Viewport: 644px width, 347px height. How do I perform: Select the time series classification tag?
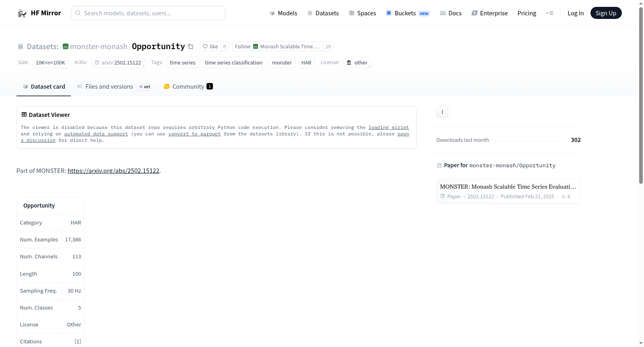click(233, 63)
